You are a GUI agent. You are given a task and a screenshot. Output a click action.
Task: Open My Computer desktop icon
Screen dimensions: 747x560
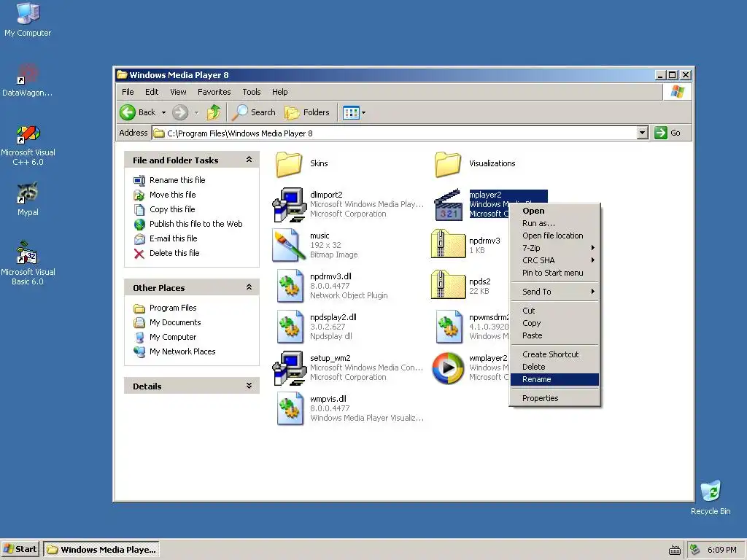point(28,20)
